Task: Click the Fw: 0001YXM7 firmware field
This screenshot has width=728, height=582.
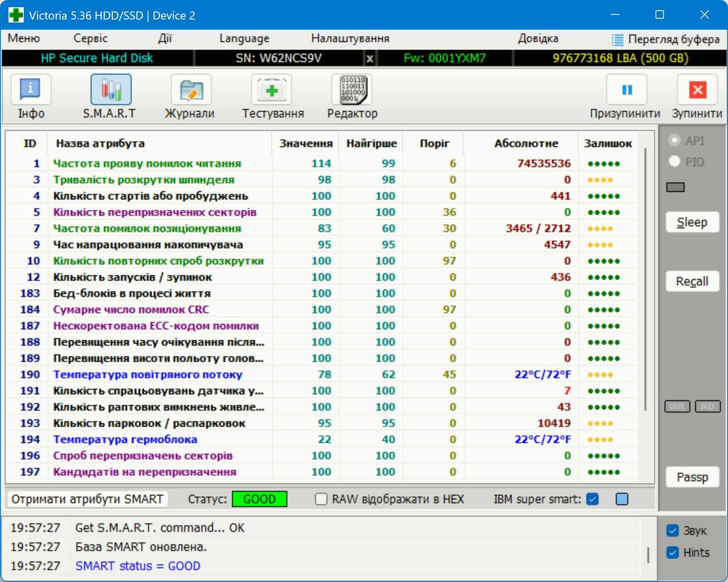Action: [445, 58]
